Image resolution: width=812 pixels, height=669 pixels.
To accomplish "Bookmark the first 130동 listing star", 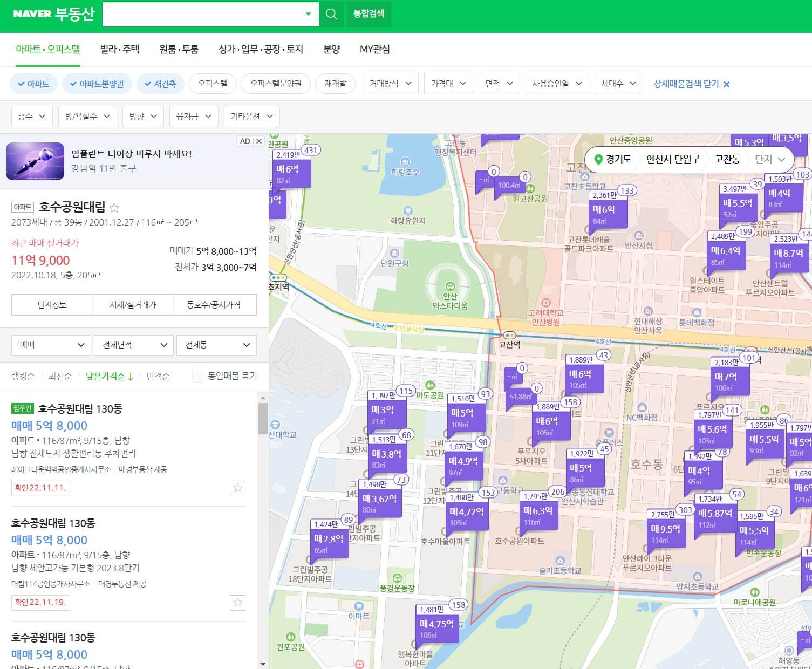I will point(237,488).
